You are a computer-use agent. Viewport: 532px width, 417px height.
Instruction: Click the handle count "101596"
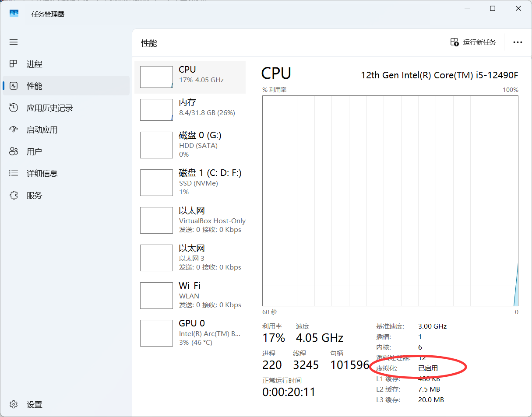(350, 365)
